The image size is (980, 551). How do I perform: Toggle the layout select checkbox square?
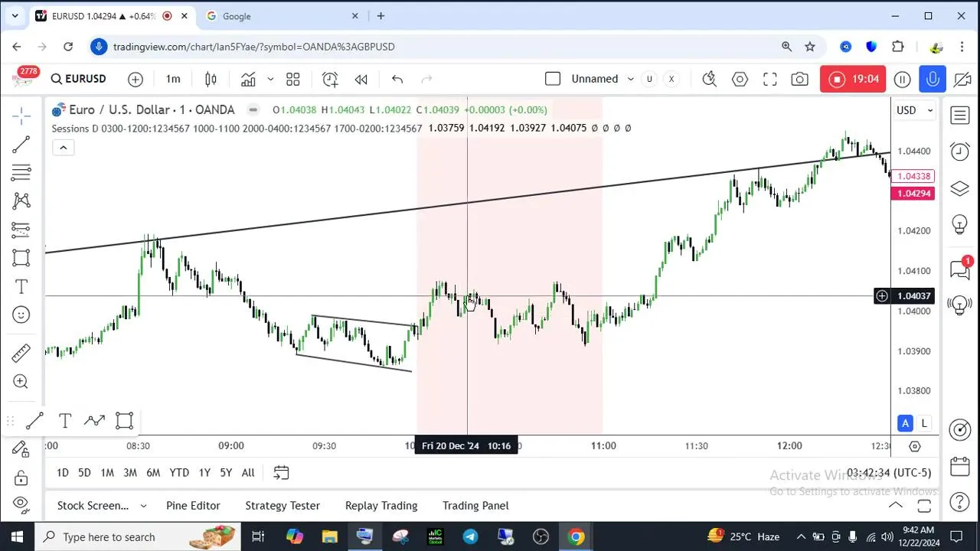pos(553,79)
